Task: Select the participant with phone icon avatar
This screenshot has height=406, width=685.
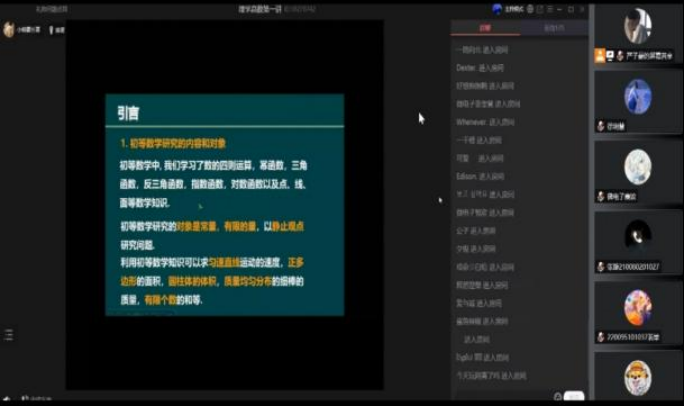Action: click(638, 237)
